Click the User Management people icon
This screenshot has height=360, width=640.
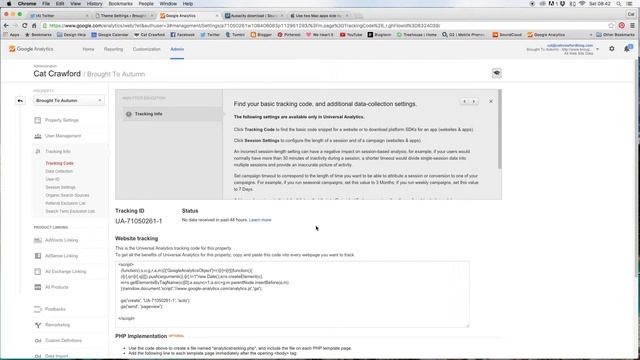tap(38, 136)
